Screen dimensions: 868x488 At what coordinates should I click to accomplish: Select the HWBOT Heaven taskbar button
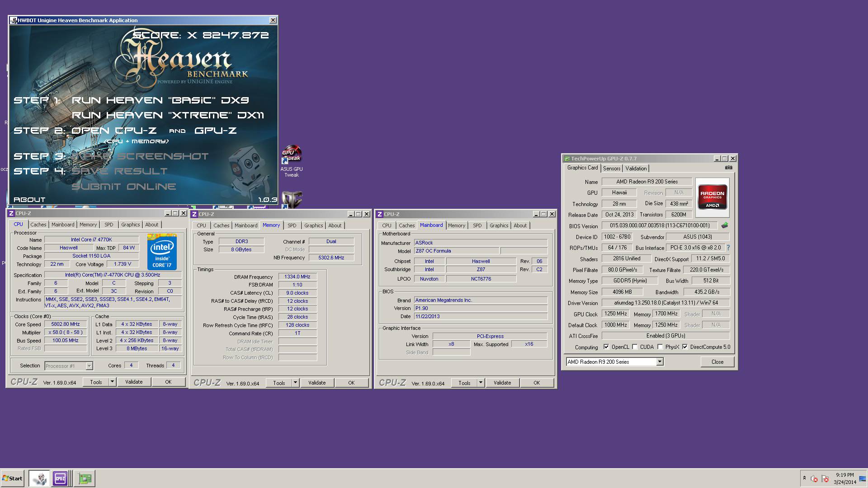click(x=39, y=479)
